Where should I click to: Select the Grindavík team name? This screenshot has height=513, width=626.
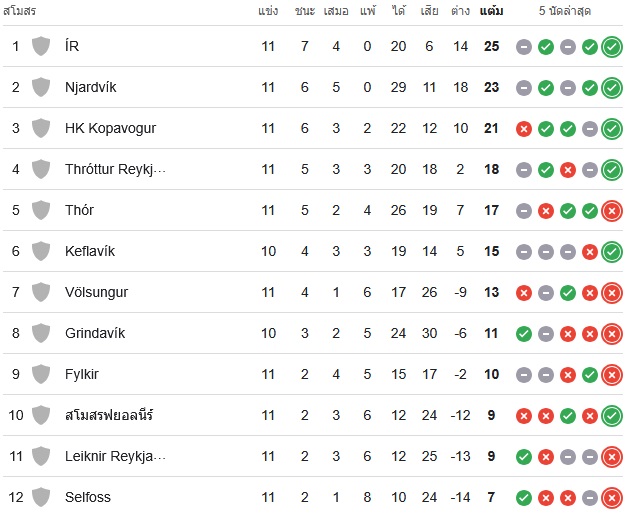click(95, 333)
